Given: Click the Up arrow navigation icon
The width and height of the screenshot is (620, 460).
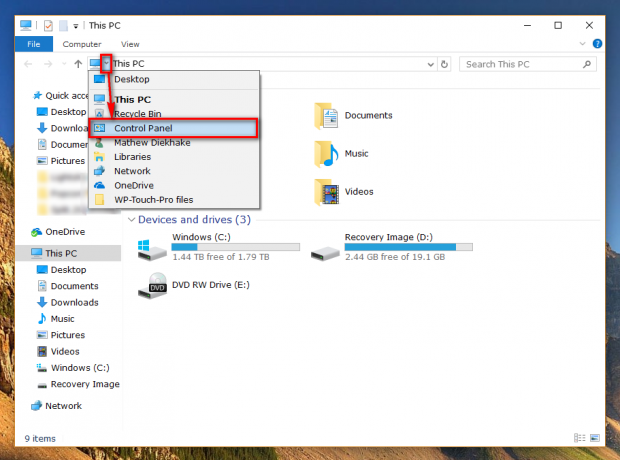Looking at the screenshot, I should point(78,64).
